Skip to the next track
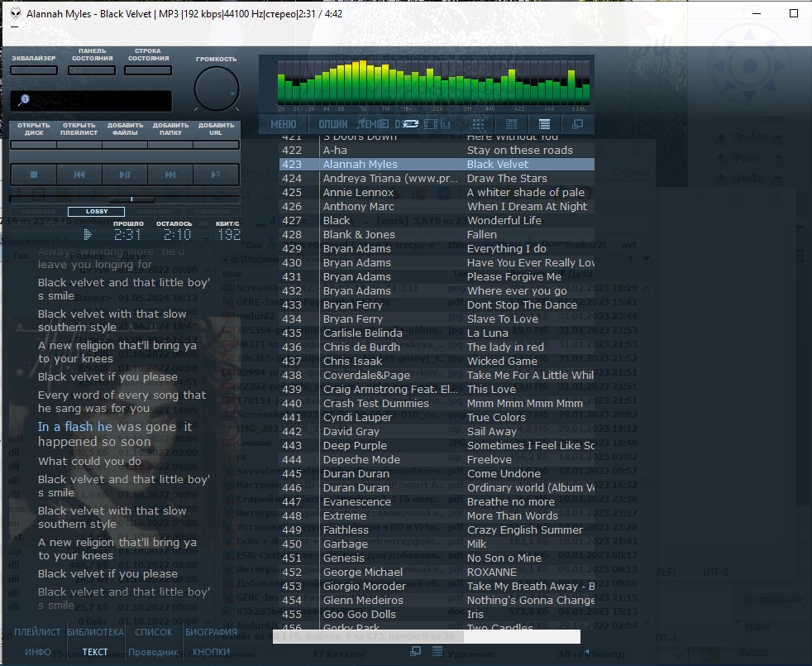 [170, 175]
